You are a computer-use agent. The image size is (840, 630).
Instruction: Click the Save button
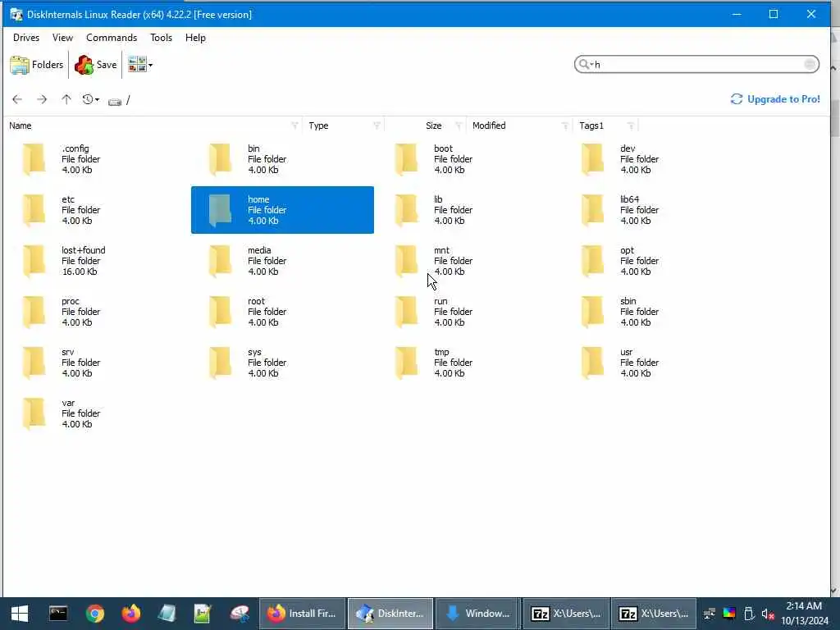(x=96, y=65)
